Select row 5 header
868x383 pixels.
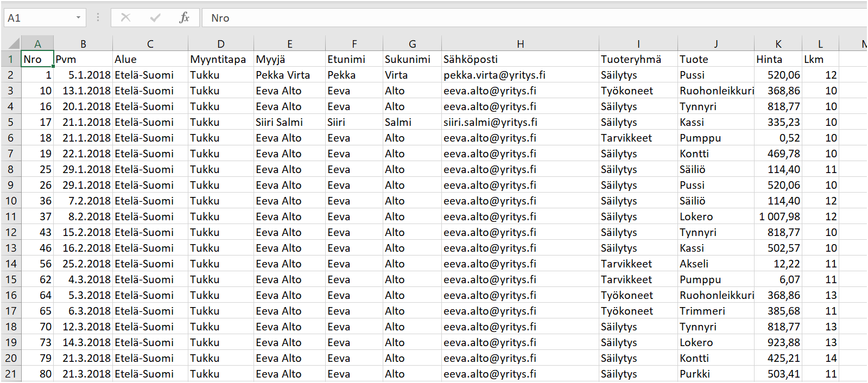click(11, 122)
